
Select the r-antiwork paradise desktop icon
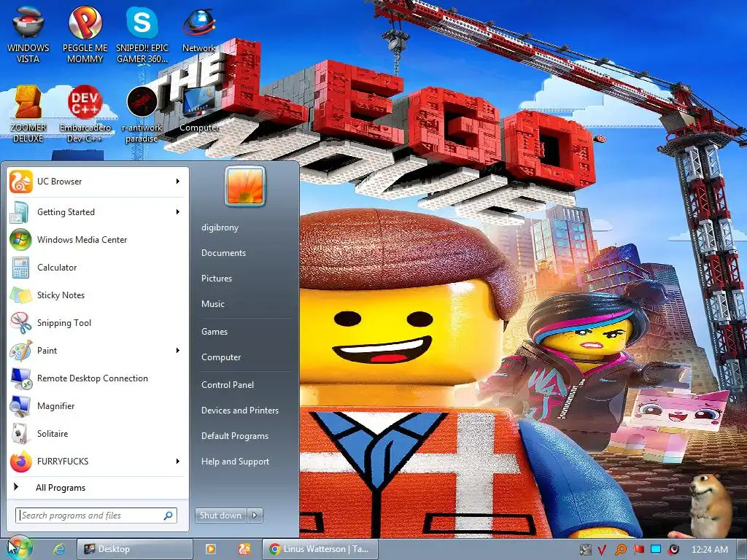click(x=142, y=113)
